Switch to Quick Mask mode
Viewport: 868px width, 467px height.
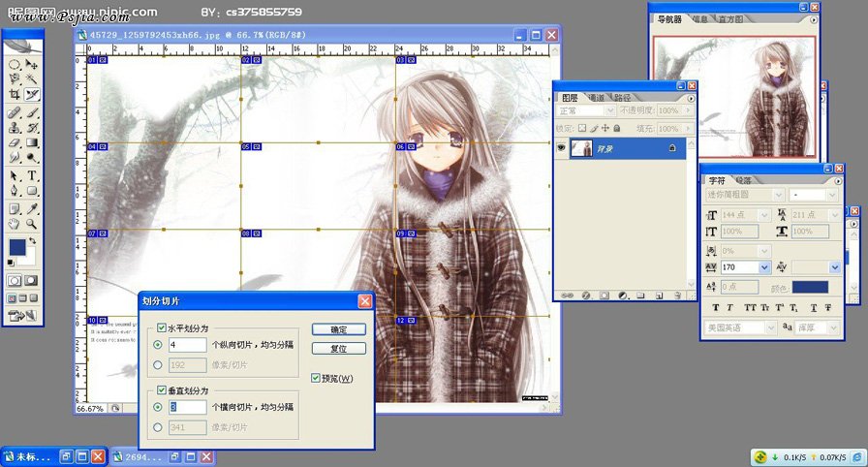pyautogui.click(x=32, y=281)
